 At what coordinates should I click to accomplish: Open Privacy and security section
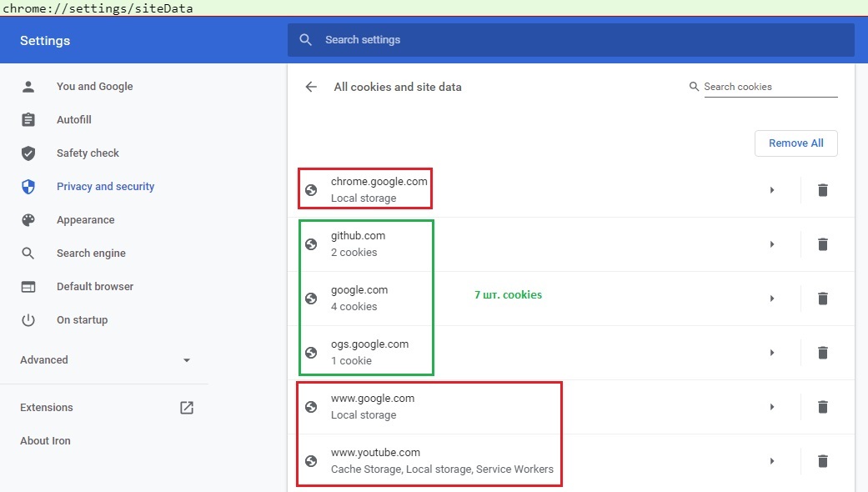tap(105, 187)
